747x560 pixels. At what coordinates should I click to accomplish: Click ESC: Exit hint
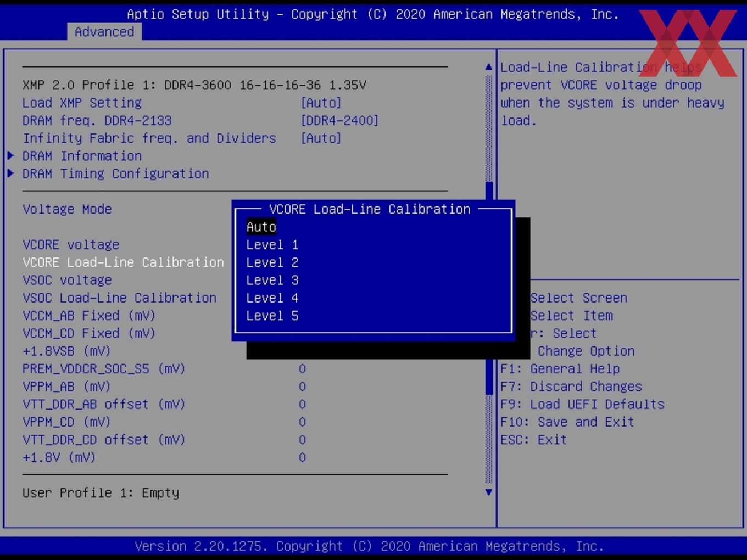[533, 440]
